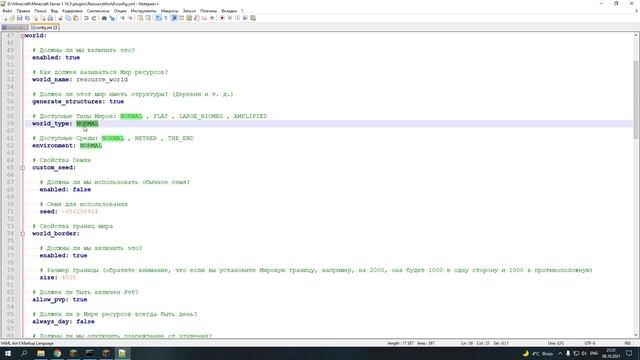Click the Save All toolbar icon

[27, 18]
